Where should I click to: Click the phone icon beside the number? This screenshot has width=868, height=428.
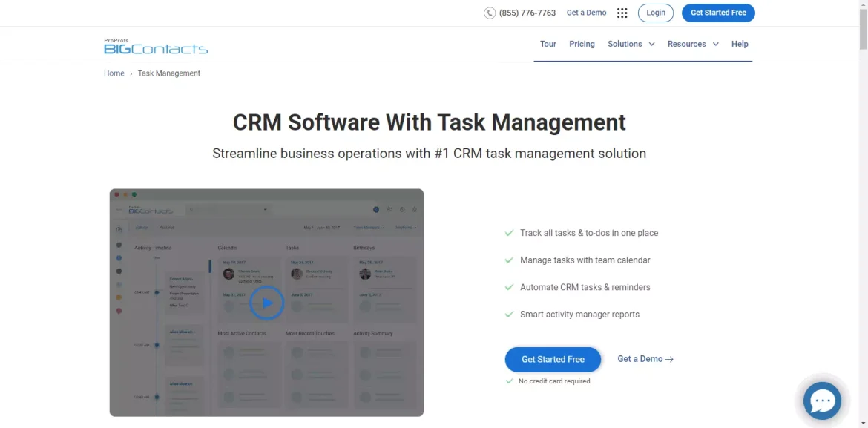[490, 13]
